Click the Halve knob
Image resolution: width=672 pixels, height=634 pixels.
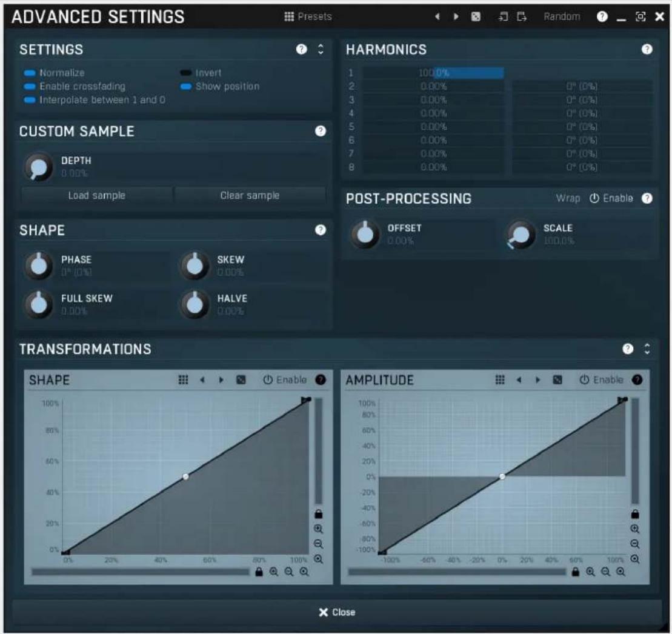[195, 304]
